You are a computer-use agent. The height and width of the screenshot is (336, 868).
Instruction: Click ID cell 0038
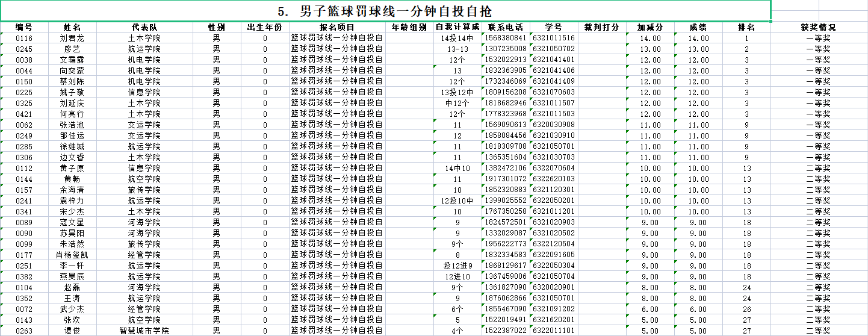click(24, 60)
